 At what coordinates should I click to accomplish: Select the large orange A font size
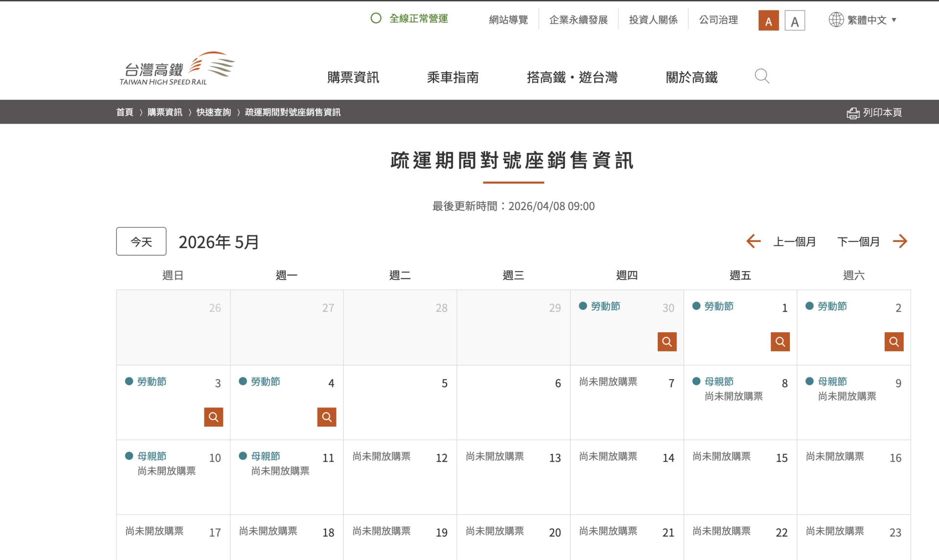click(x=768, y=20)
